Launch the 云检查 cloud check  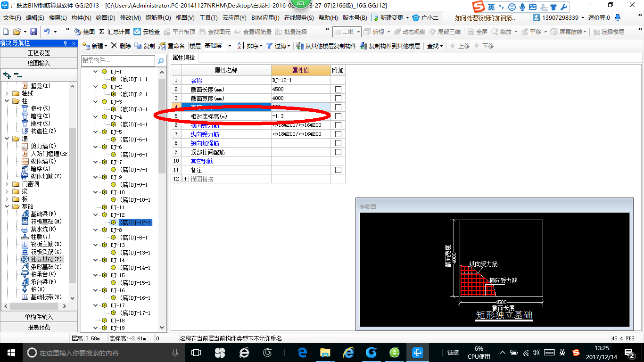tap(147, 32)
